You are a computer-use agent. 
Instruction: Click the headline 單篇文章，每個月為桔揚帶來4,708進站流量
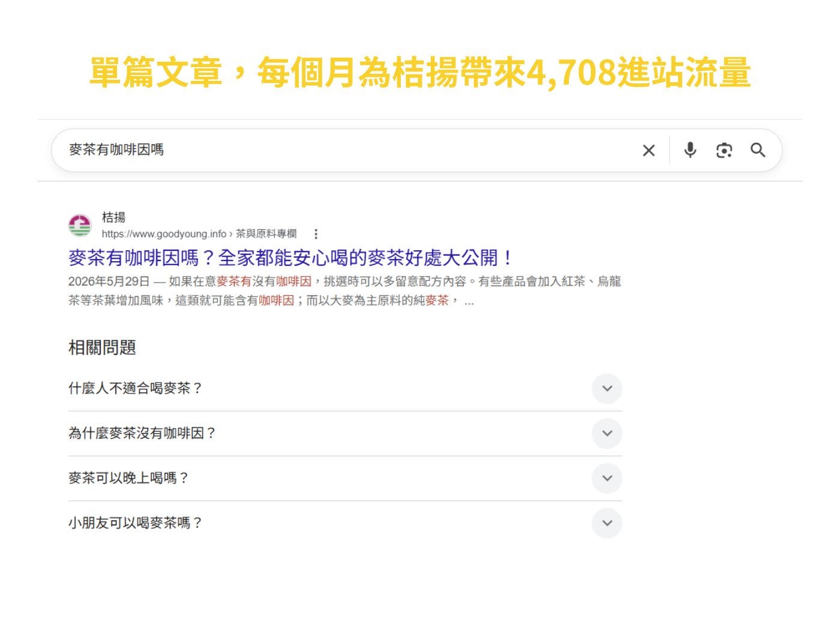coord(420,73)
